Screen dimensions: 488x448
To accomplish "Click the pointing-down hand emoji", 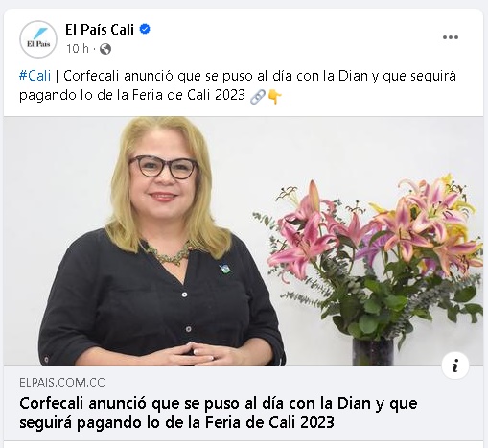I will (275, 96).
